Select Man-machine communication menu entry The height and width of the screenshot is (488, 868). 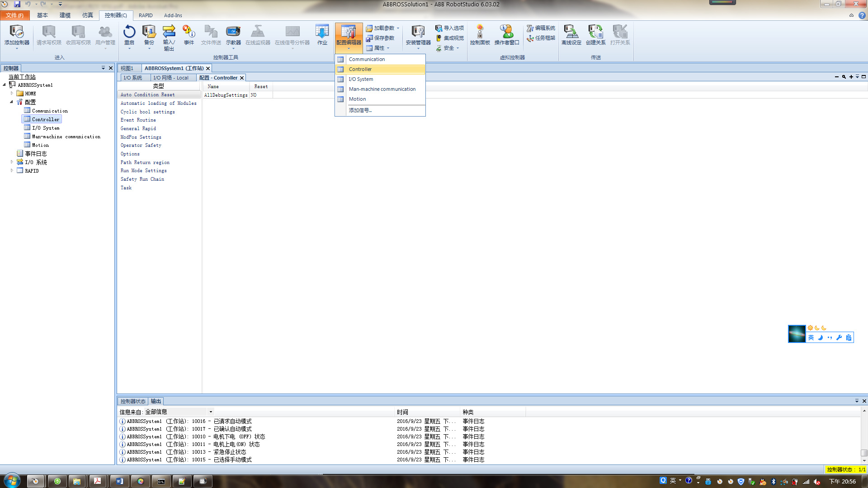tap(380, 89)
